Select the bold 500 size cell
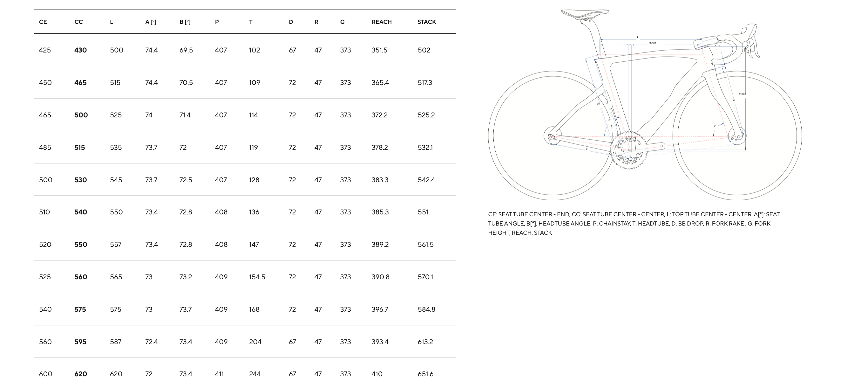This screenshot has height=390, width=868. pos(81,115)
